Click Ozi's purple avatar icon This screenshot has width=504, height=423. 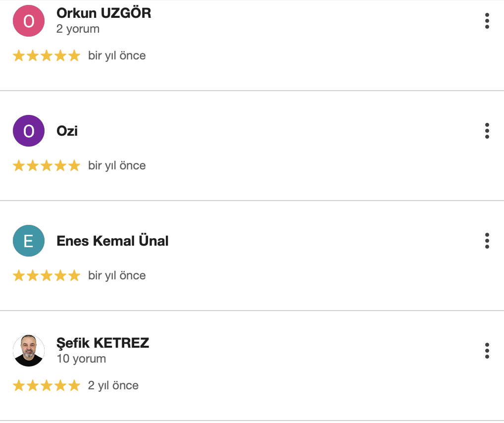tap(29, 131)
